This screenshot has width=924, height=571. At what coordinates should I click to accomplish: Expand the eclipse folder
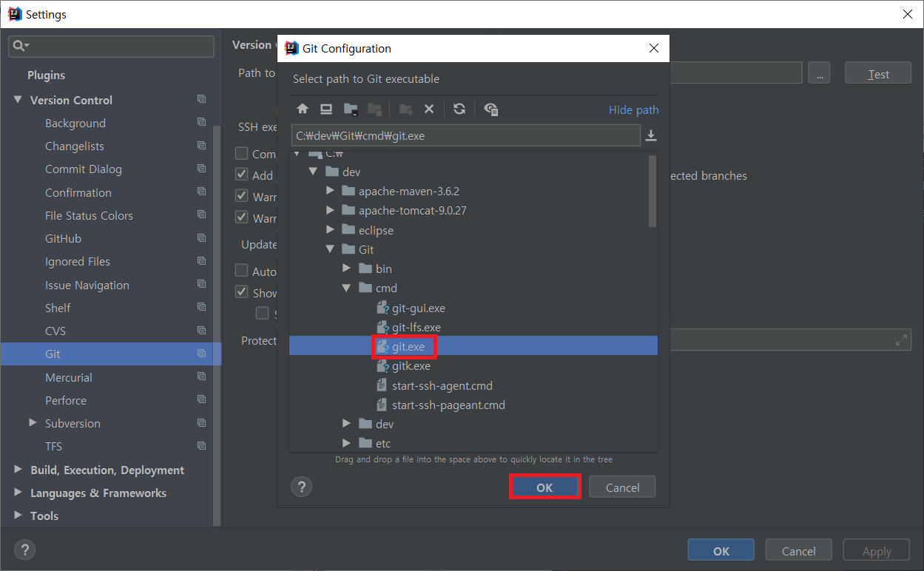330,230
